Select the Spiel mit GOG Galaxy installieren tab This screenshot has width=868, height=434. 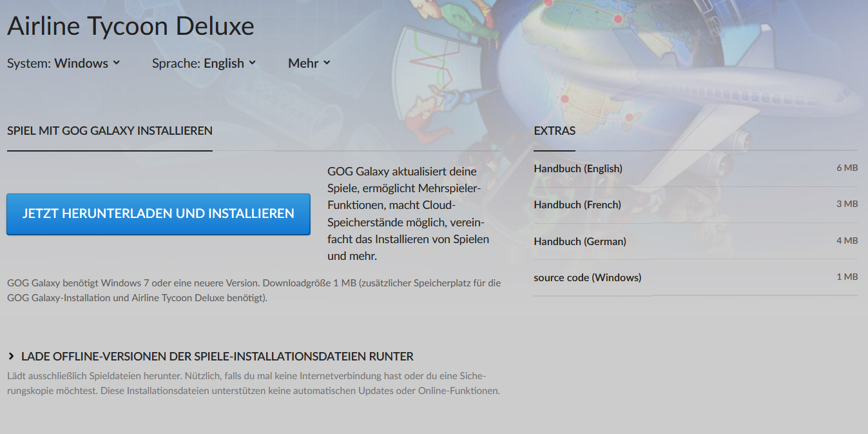(110, 131)
